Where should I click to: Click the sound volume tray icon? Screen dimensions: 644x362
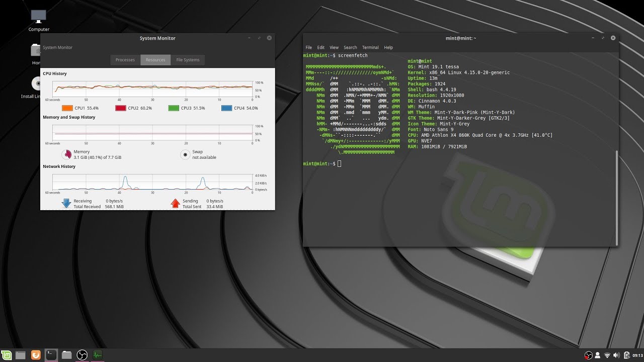pos(616,355)
